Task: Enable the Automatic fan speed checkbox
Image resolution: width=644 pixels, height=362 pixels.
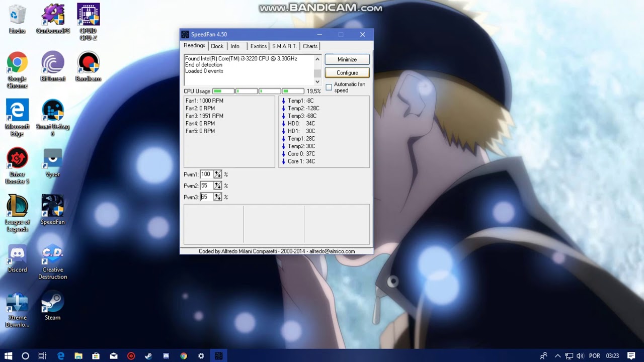Action: [x=329, y=87]
